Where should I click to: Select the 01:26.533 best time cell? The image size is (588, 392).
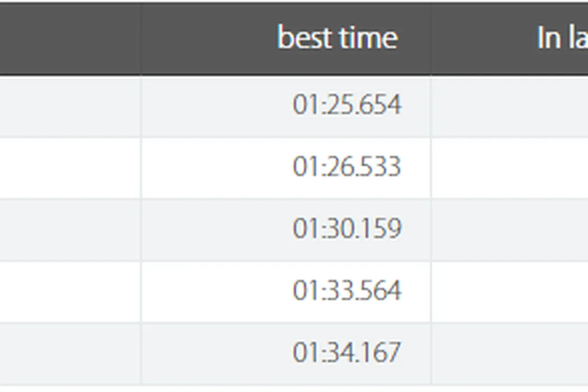[x=347, y=167]
